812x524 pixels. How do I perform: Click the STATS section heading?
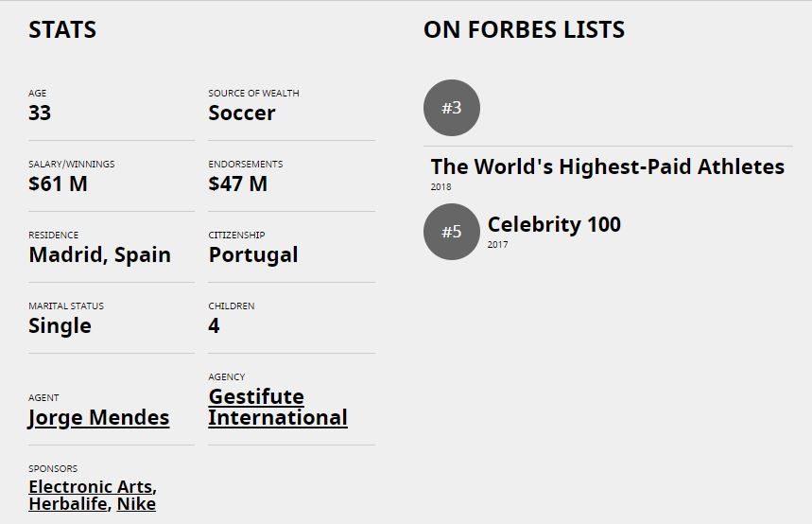coord(62,30)
